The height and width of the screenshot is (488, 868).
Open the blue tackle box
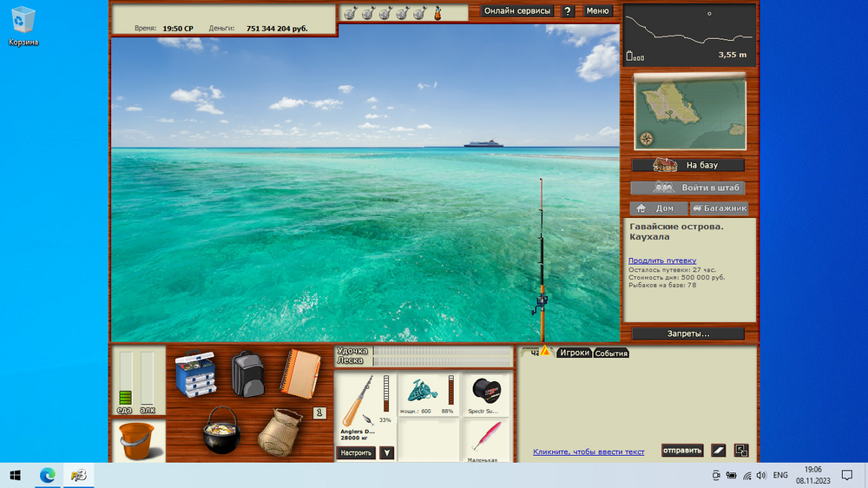pyautogui.click(x=194, y=374)
